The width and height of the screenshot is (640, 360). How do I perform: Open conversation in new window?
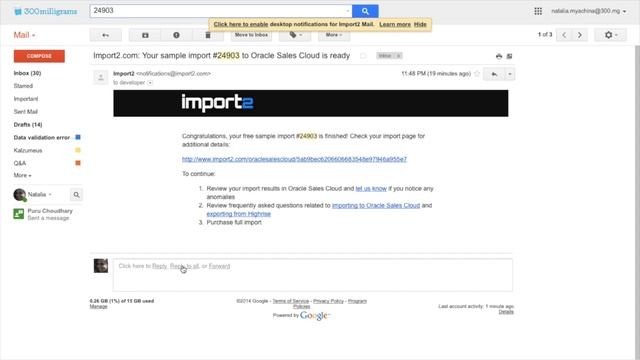[x=509, y=56]
